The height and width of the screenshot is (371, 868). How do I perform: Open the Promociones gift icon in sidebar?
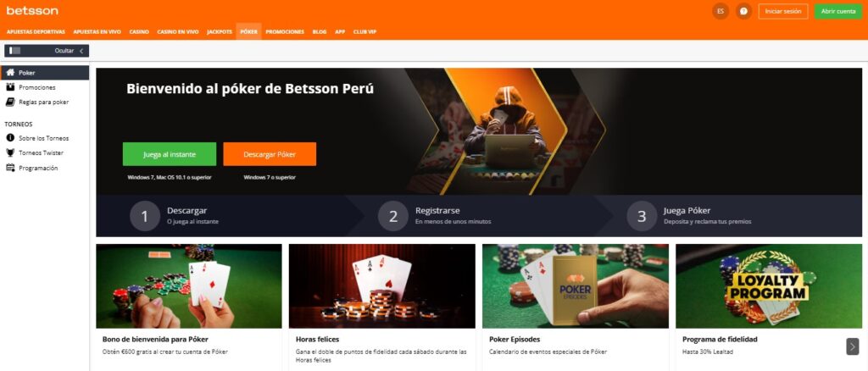10,87
